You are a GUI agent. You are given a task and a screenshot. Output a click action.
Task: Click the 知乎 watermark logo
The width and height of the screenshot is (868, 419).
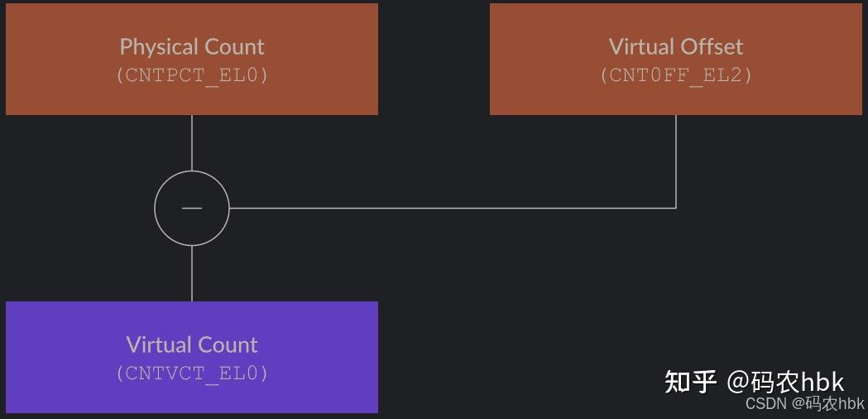click(x=690, y=382)
